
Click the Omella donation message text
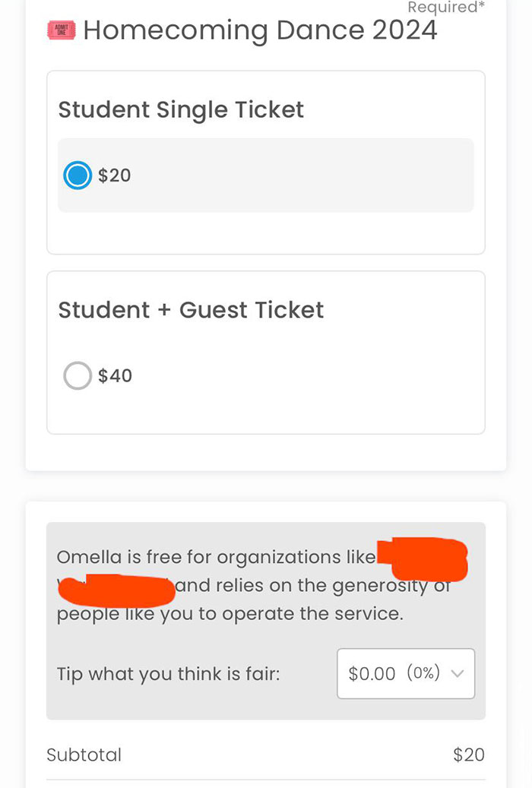(228, 585)
